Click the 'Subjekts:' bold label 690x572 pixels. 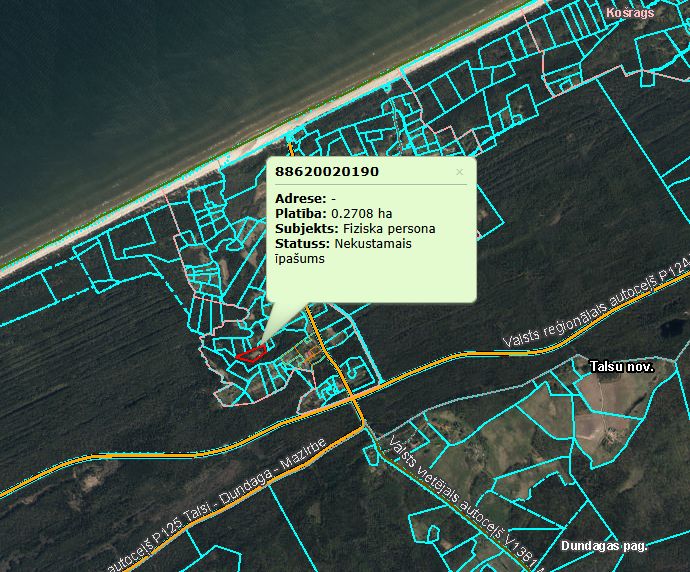point(304,228)
